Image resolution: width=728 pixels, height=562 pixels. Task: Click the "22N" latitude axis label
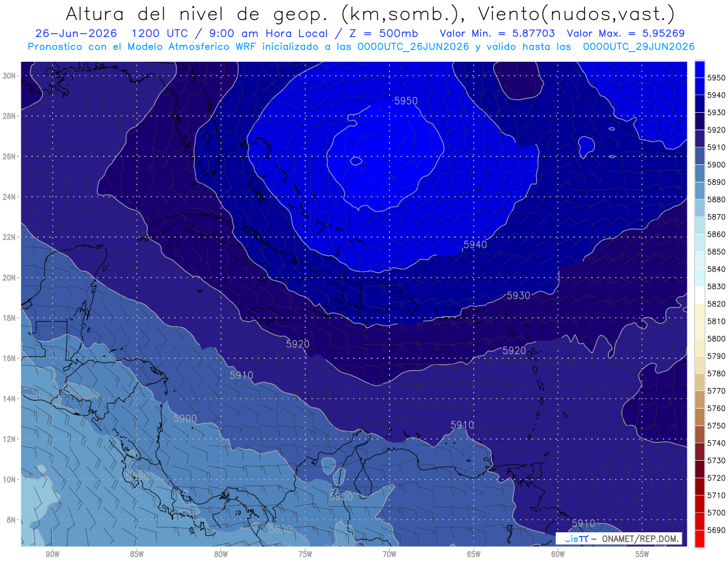[9, 237]
